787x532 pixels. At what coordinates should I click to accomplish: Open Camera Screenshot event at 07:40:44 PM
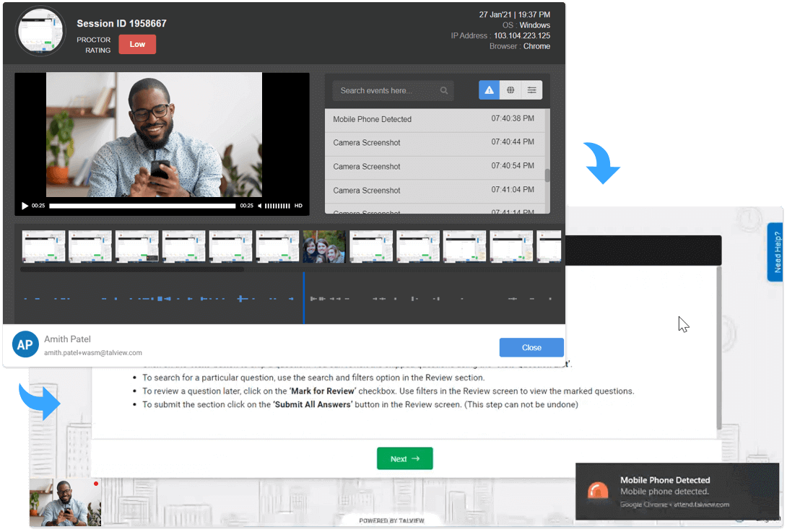pos(435,144)
